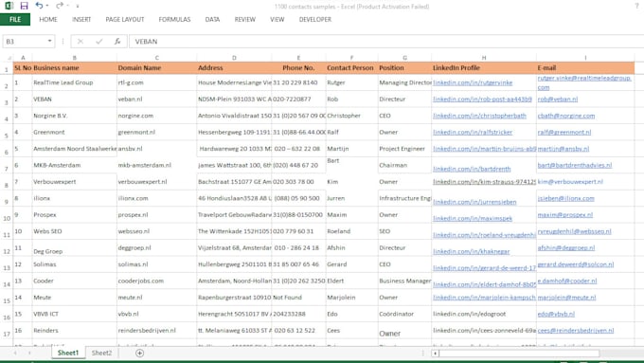Select the cell containing reindersbedrijven.nl
This screenshot has width=644, height=363.
coord(156,330)
